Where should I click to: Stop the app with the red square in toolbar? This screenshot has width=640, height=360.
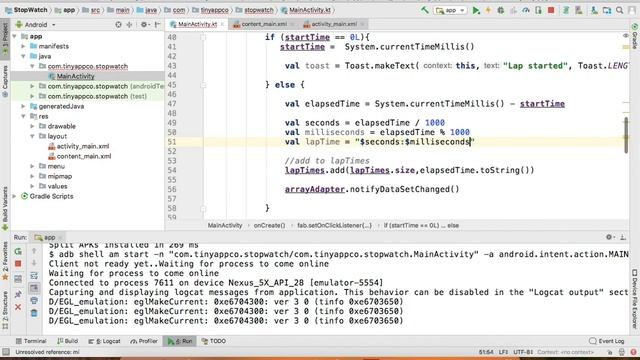click(x=551, y=10)
